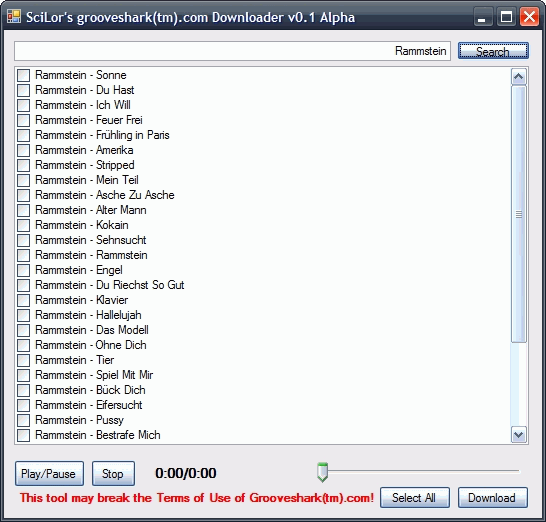The image size is (546, 522).
Task: Toggle the Rammstein - Amerika checkbox
Action: pyautogui.click(x=23, y=150)
